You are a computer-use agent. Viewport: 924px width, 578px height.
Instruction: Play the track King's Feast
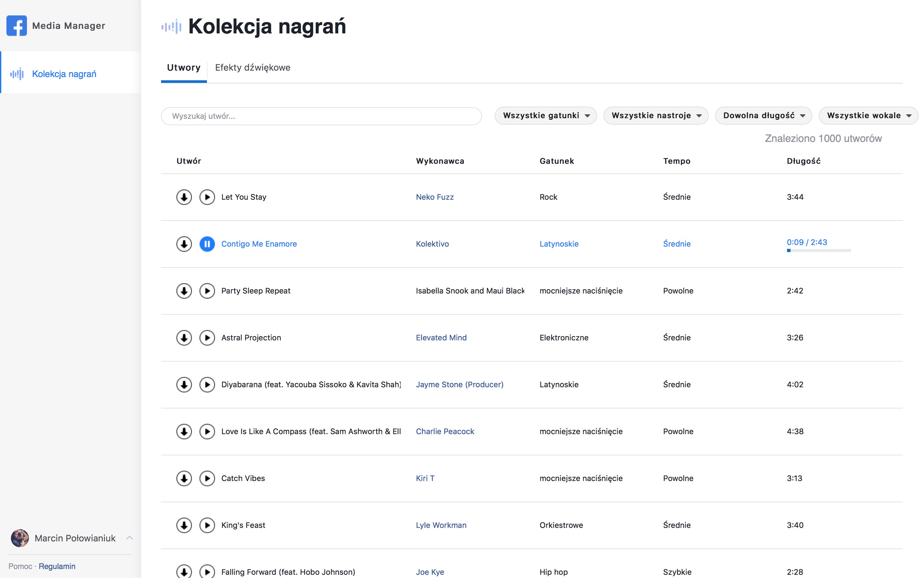coord(207,525)
